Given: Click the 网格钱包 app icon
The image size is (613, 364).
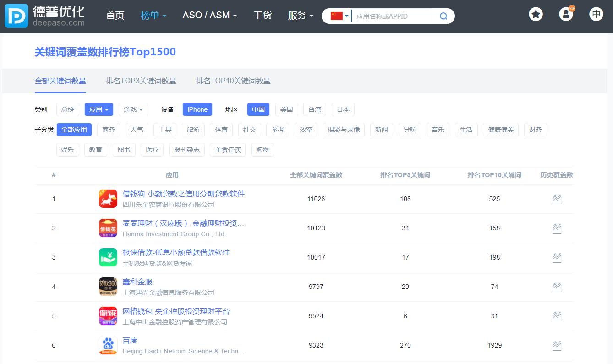Looking at the screenshot, I should pyautogui.click(x=108, y=316).
